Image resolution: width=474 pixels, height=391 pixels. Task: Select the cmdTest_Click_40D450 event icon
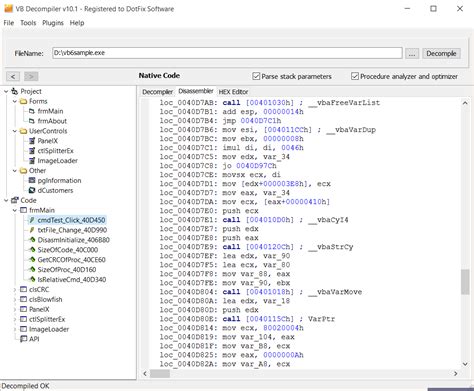click(32, 220)
